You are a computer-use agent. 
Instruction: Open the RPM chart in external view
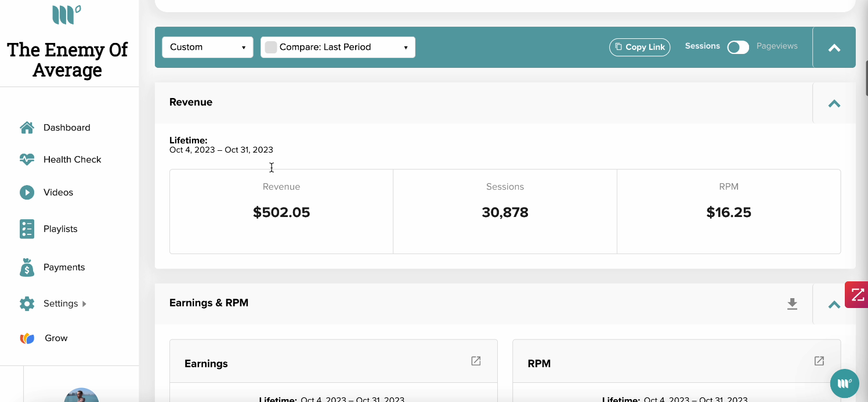tap(819, 361)
